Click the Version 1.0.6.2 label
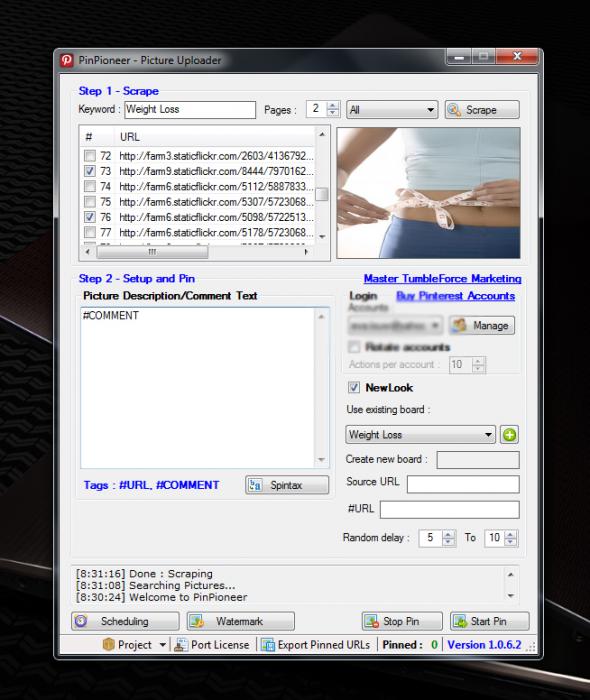 click(x=484, y=645)
